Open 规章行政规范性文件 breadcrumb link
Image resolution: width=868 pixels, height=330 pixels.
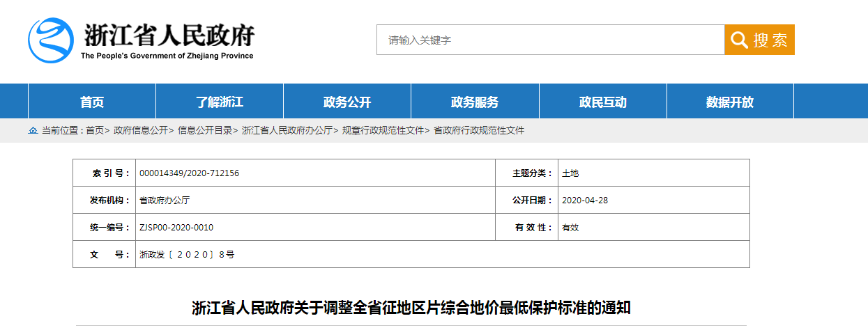pyautogui.click(x=383, y=130)
